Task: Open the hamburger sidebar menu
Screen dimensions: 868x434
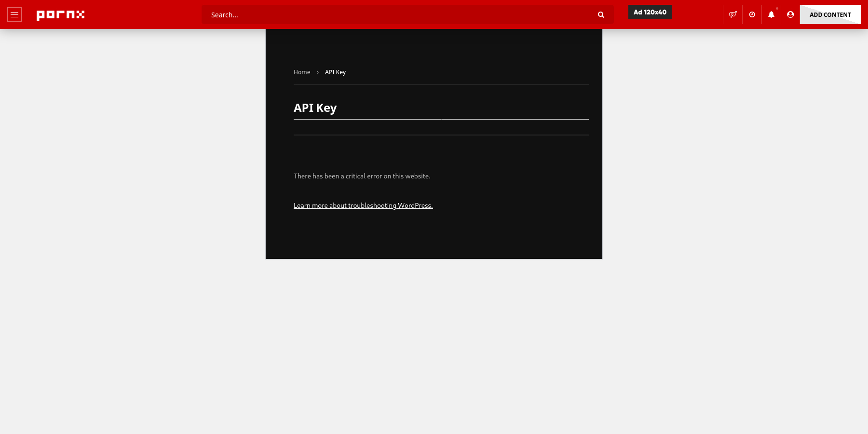Action: (14, 14)
